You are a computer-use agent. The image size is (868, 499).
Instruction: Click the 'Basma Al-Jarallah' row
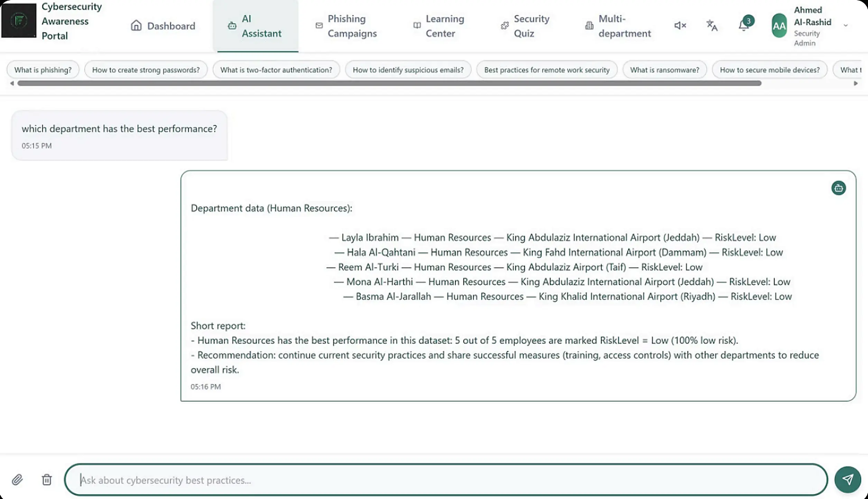(x=567, y=296)
